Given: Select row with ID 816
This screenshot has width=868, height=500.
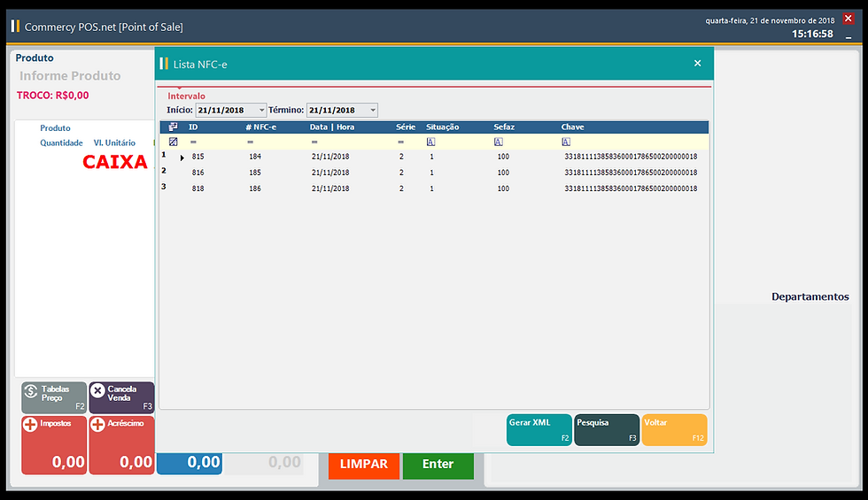Looking at the screenshot, I should pos(434,173).
